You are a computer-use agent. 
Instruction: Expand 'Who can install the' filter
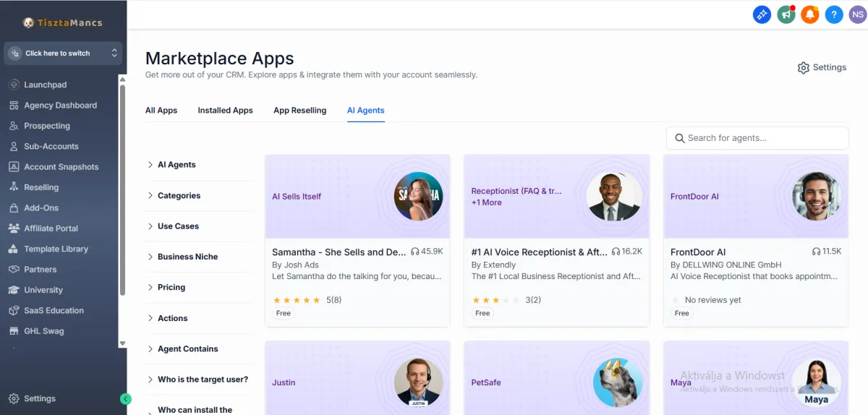[199, 409]
